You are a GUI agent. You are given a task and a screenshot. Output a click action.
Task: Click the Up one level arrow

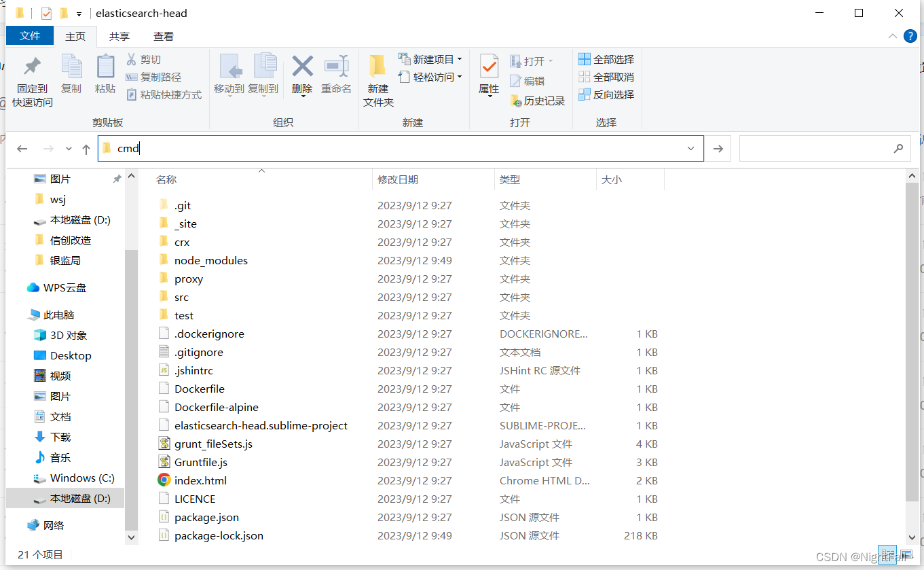click(x=86, y=149)
